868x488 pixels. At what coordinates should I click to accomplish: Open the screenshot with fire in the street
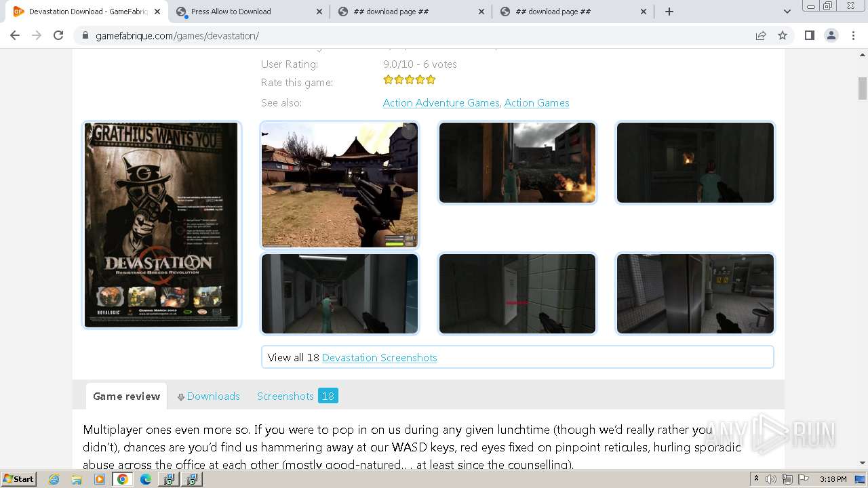(517, 163)
